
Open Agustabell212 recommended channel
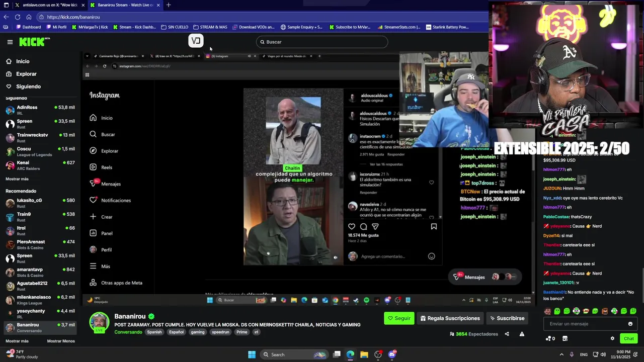[x=40, y=286]
